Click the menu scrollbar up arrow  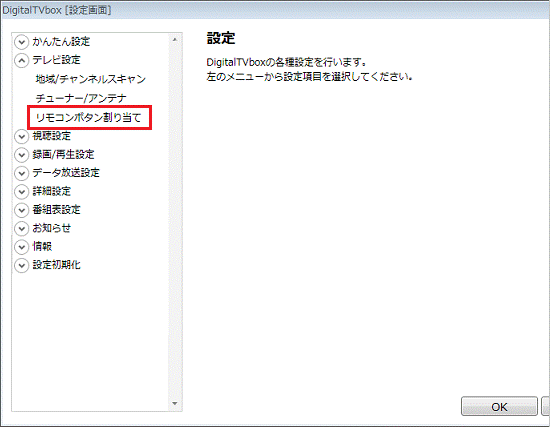click(175, 40)
